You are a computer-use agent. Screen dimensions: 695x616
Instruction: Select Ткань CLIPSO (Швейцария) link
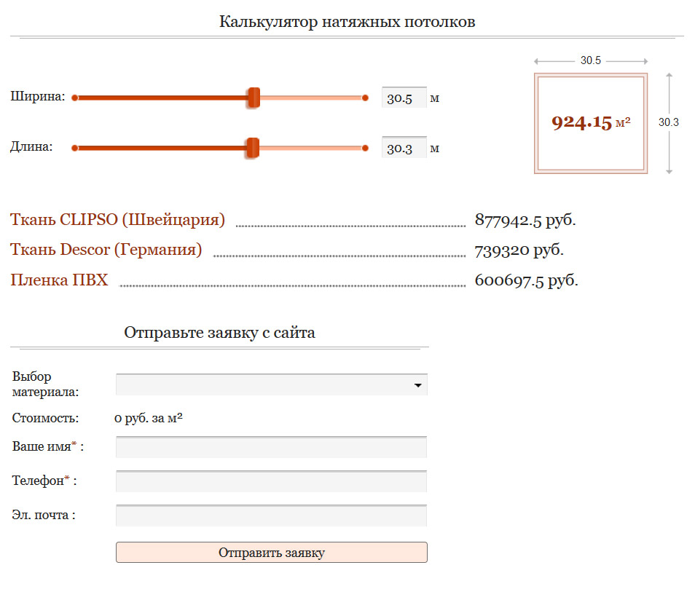(117, 220)
